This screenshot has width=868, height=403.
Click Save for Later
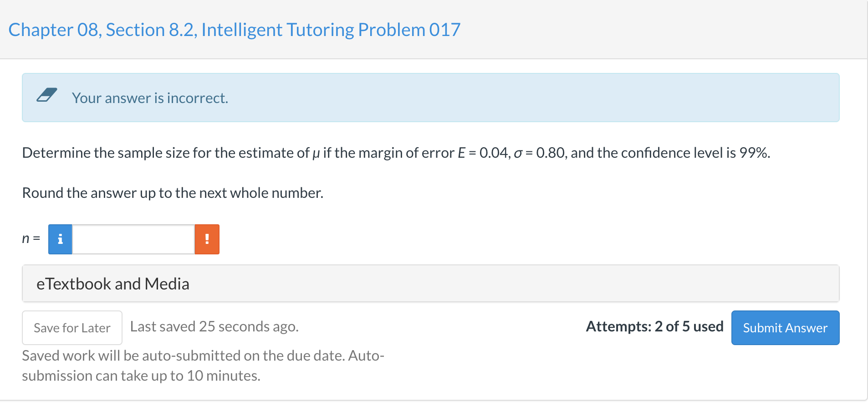pos(71,327)
